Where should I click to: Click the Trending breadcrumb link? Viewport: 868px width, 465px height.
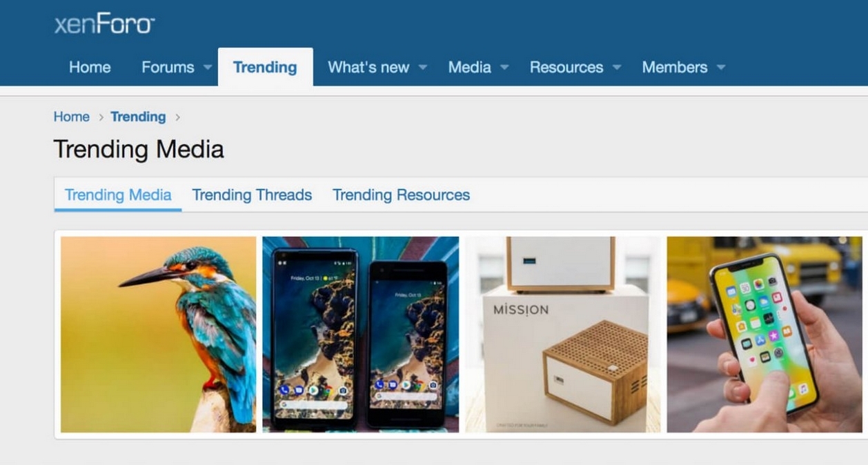(x=138, y=117)
